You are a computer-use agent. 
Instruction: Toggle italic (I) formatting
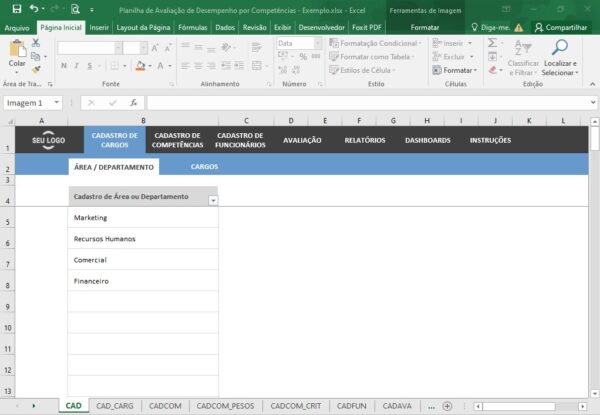pyautogui.click(x=77, y=66)
